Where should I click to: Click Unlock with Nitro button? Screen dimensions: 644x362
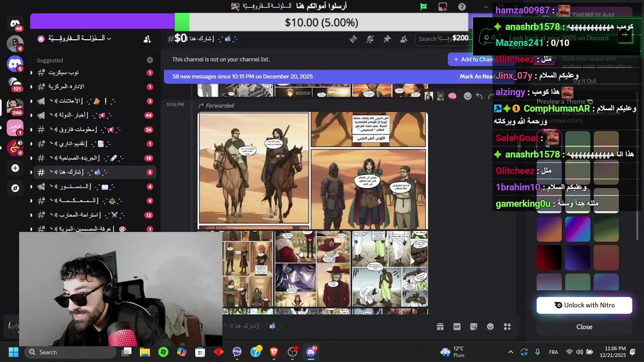click(584, 305)
